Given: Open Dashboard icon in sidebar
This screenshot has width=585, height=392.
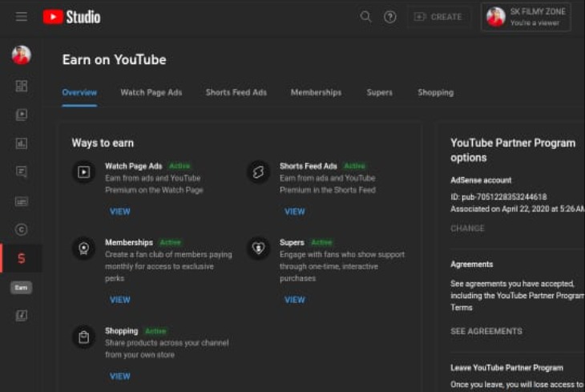Looking at the screenshot, I should (x=22, y=86).
